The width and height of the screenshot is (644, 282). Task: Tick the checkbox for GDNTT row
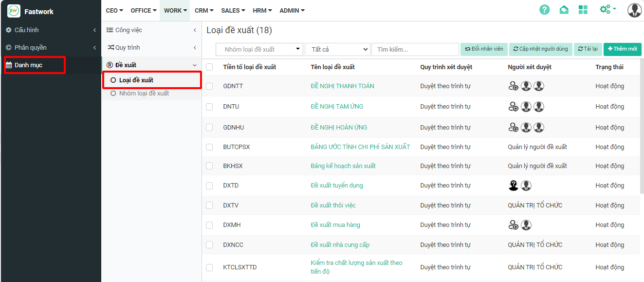(209, 86)
